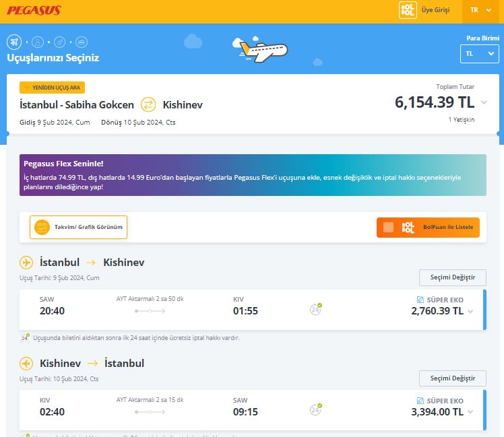Select the flight step airplane icon
The image size is (504, 437).
pyautogui.click(x=14, y=42)
